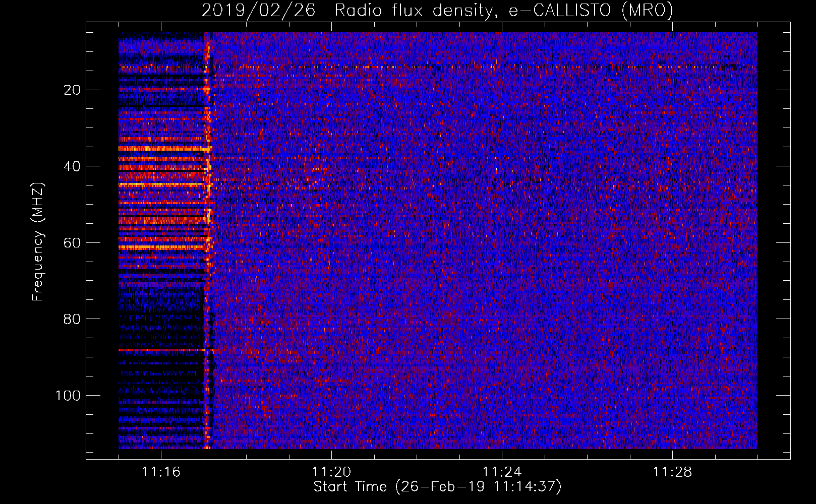This screenshot has width=816, height=504.
Task: Click the 11:16 time axis tick label
Action: (161, 472)
